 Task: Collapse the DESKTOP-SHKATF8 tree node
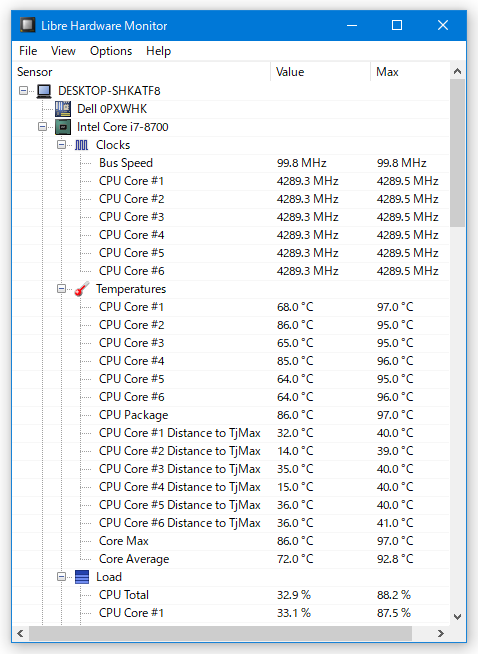pos(23,91)
